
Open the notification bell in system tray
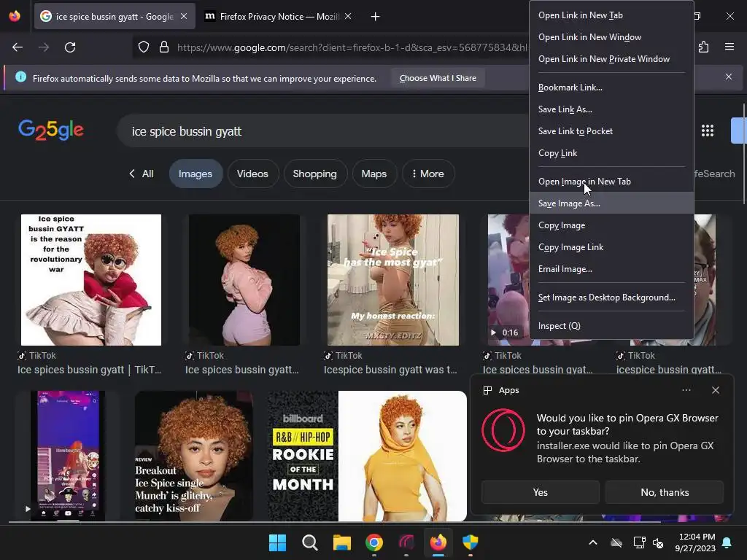click(727, 542)
